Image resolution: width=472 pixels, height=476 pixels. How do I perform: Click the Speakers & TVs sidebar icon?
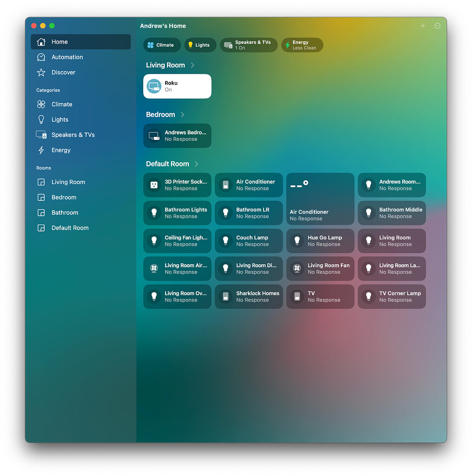tap(41, 135)
